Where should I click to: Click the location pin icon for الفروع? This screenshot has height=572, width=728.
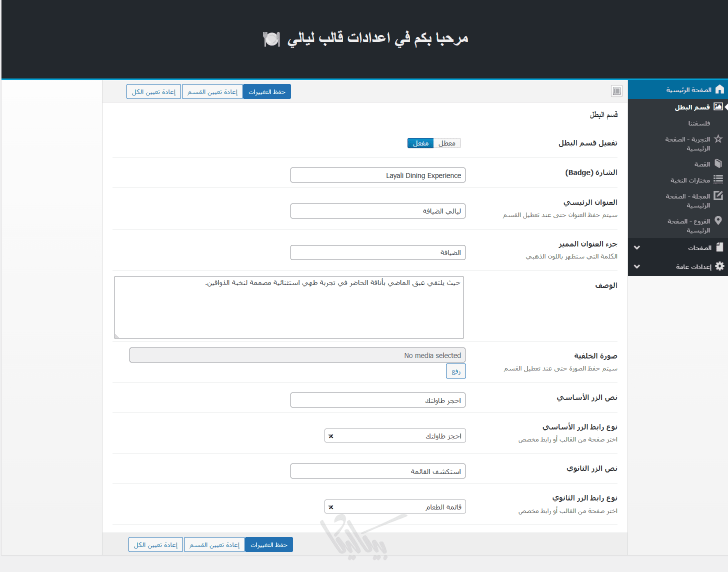click(x=718, y=220)
